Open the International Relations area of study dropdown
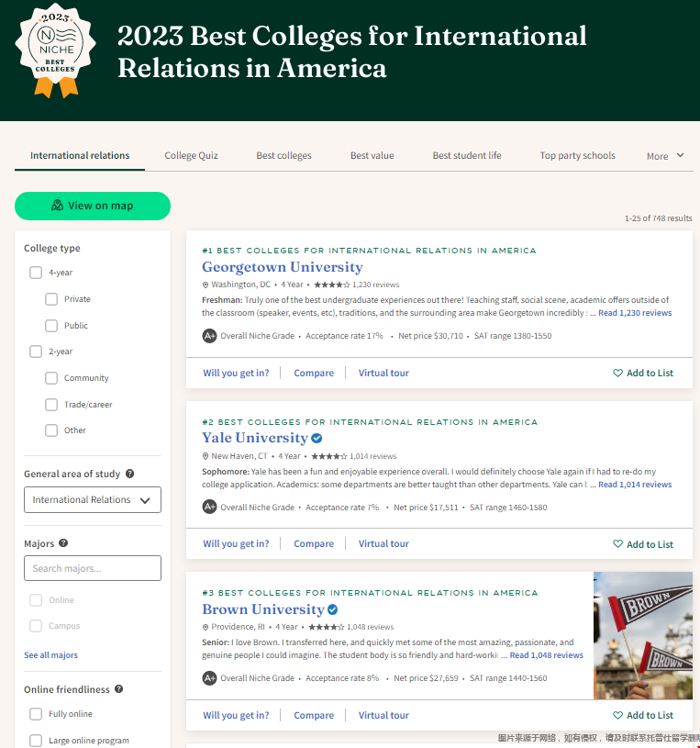Image resolution: width=700 pixels, height=748 pixels. click(93, 500)
